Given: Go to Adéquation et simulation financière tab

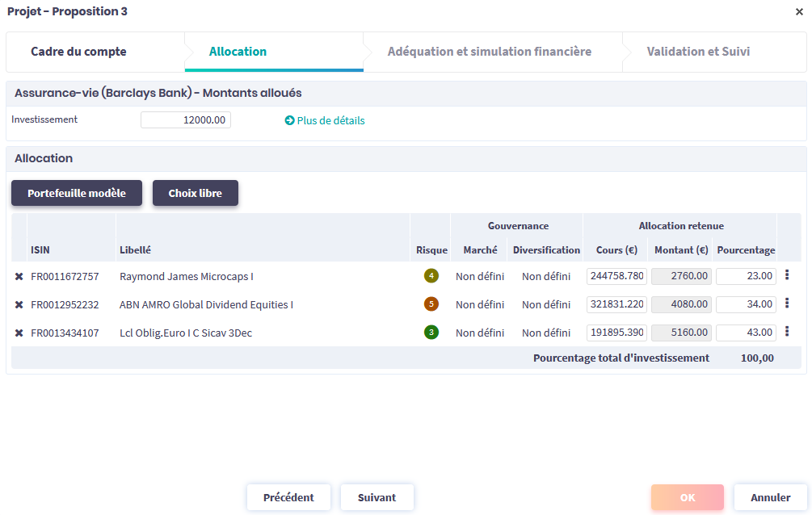Looking at the screenshot, I should [489, 52].
